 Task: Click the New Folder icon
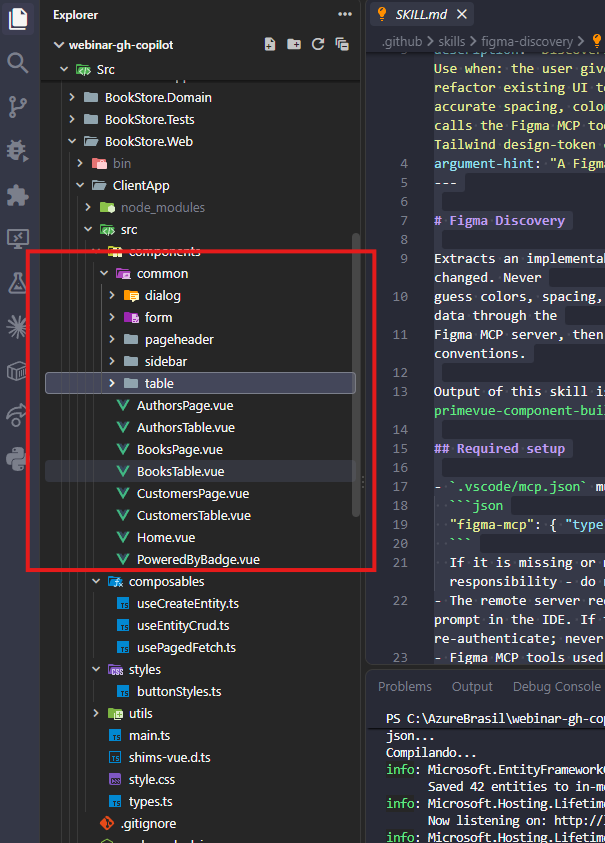[x=294, y=45]
